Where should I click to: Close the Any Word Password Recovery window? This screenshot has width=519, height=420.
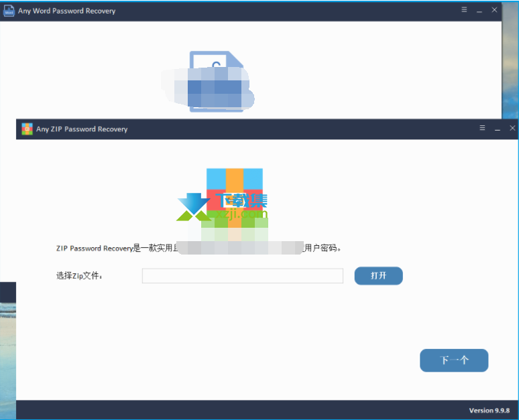(494, 9)
